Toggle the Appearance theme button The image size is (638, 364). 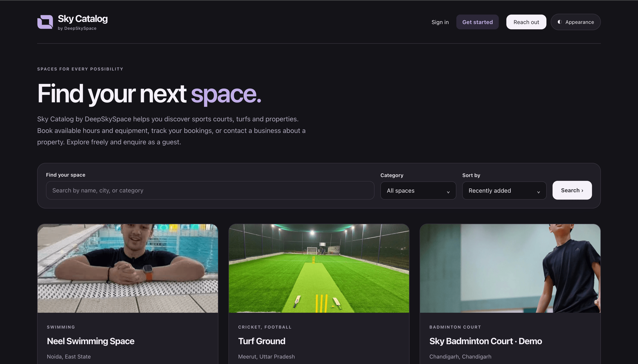[x=576, y=22]
